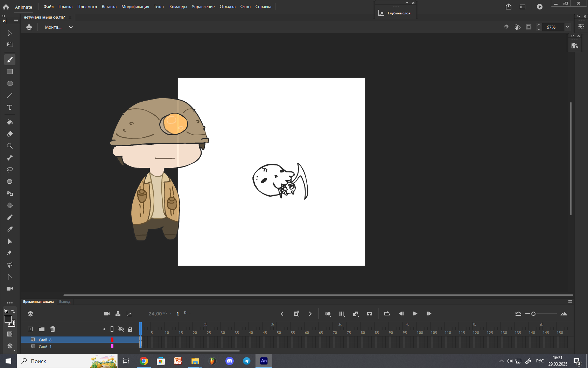The width and height of the screenshot is (588, 368).
Task: Toggle visibility for all layers
Action: pos(121,329)
